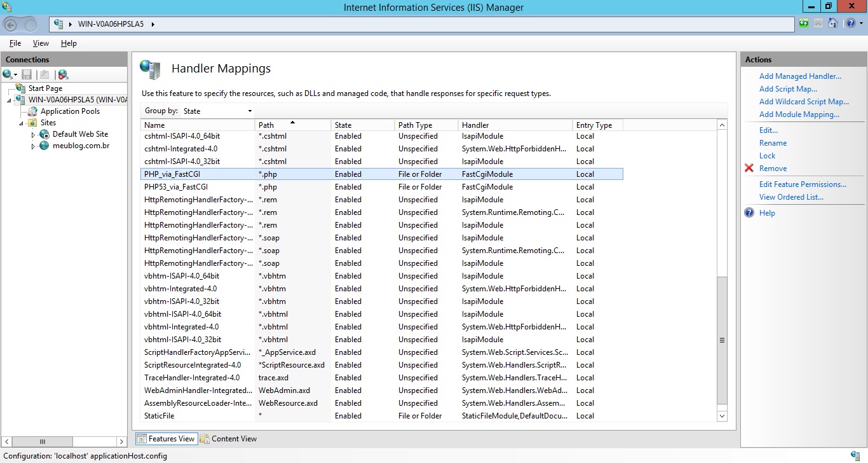
Task: Click the Create New Connection globe icon
Action: 7,74
